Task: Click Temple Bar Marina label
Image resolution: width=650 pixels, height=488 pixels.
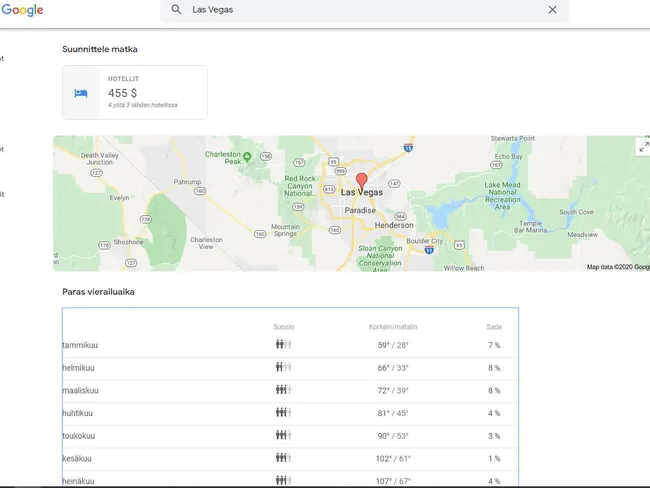Action: coord(530,226)
